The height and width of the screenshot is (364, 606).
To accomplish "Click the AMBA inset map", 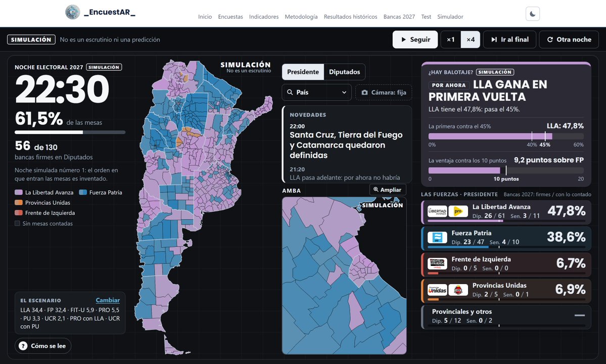I will pos(344,276).
